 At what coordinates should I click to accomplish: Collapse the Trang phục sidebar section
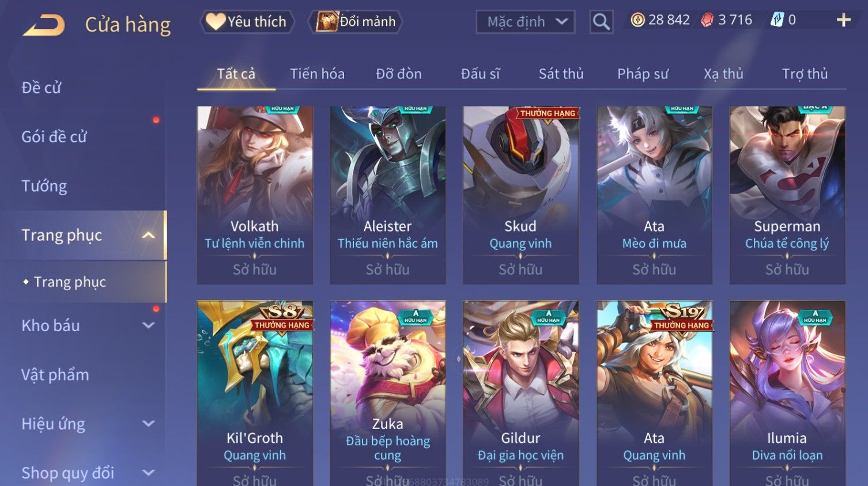pyautogui.click(x=148, y=235)
